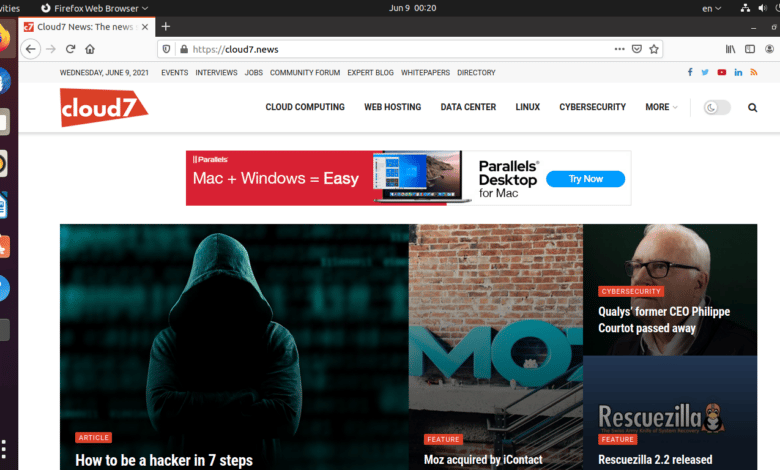
Task: Click FEATURE tag on Rescuezilla story
Action: tap(617, 439)
